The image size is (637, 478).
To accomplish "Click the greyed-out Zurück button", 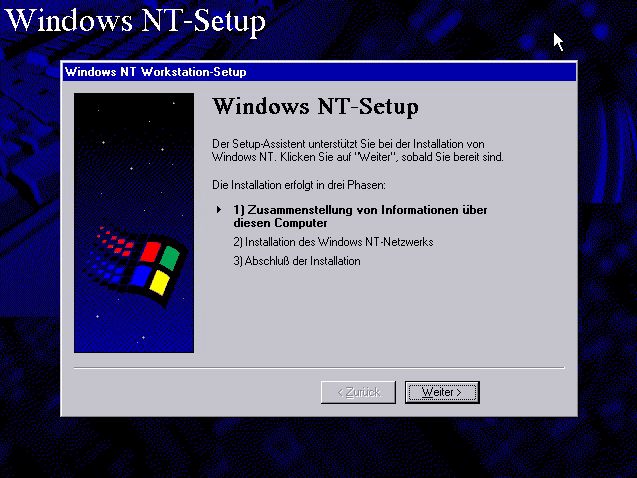I will 358,392.
